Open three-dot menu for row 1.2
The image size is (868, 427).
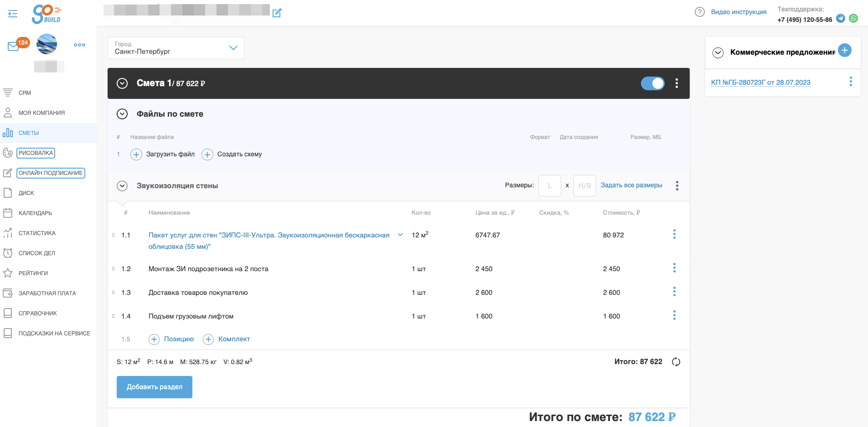click(x=674, y=268)
